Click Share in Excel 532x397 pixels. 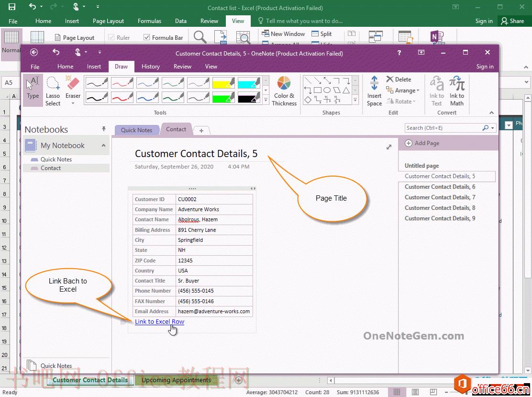pos(513,21)
